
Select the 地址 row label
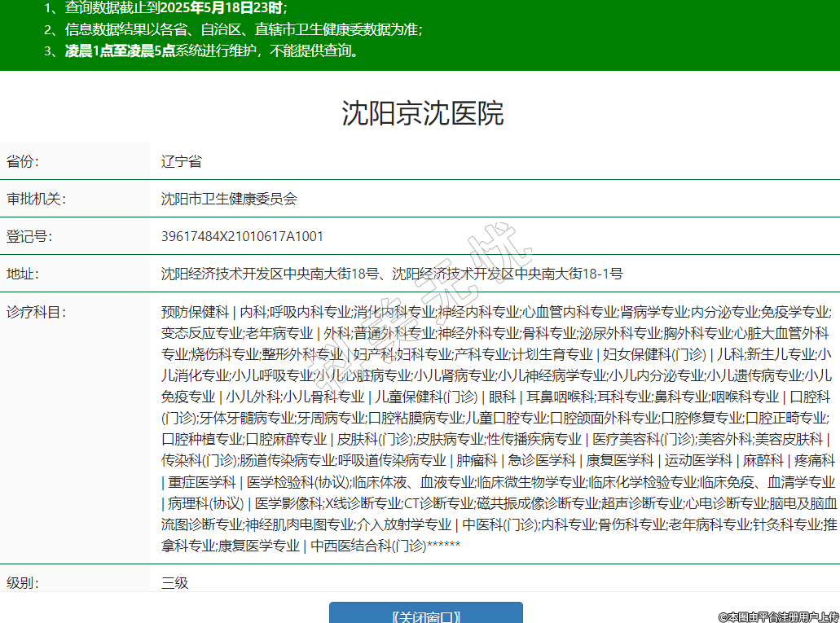[23, 274]
